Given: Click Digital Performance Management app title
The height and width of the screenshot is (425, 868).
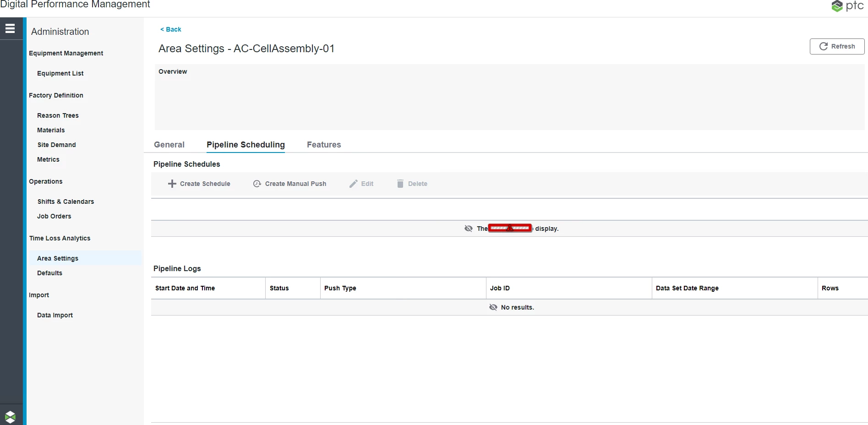Looking at the screenshot, I should [75, 5].
